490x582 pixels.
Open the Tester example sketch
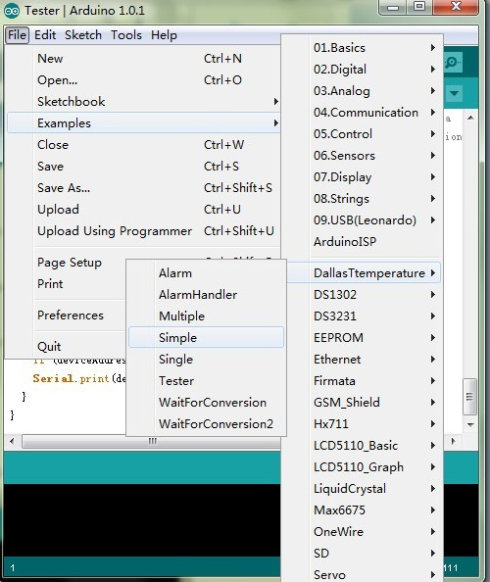[206, 380]
